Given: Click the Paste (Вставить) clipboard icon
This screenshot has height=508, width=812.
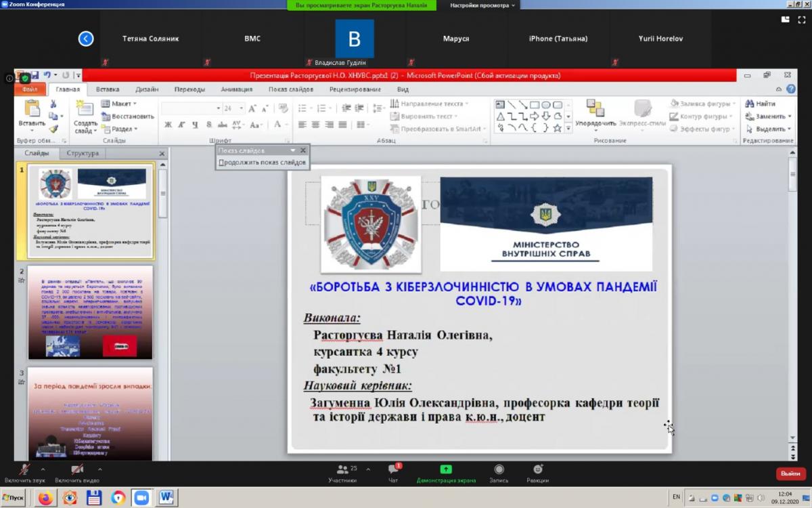Looking at the screenshot, I should [32, 108].
